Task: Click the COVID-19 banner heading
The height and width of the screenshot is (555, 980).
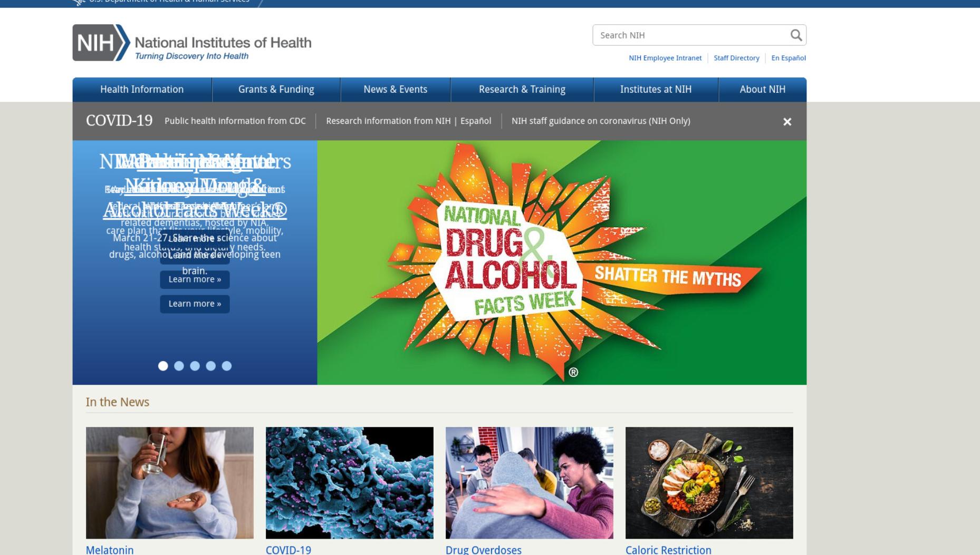Action: tap(119, 121)
